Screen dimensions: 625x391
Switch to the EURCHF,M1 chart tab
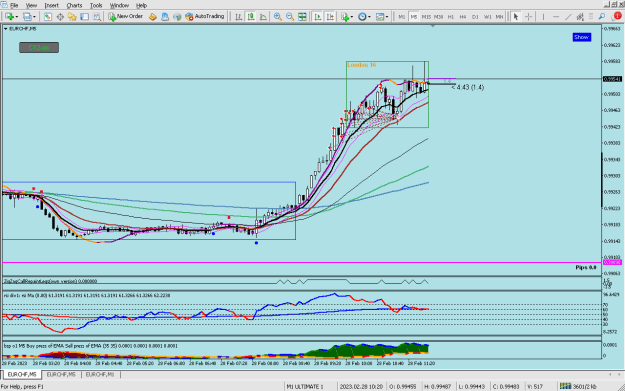100,375
